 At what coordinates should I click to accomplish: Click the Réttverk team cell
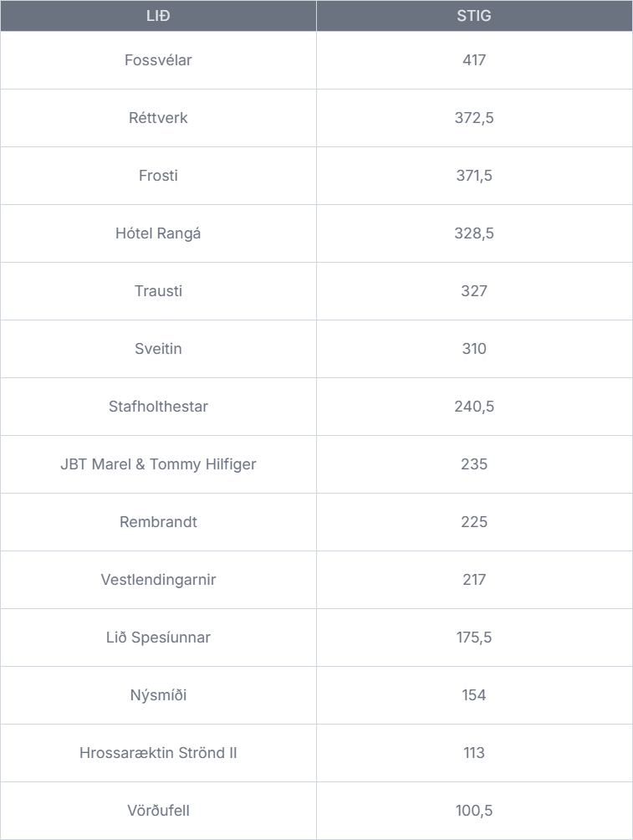click(158, 118)
